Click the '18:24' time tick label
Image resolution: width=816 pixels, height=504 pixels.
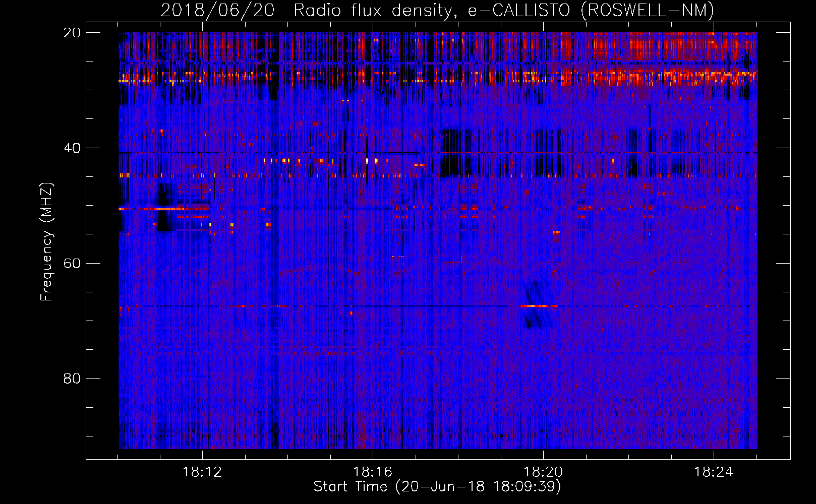pos(714,472)
